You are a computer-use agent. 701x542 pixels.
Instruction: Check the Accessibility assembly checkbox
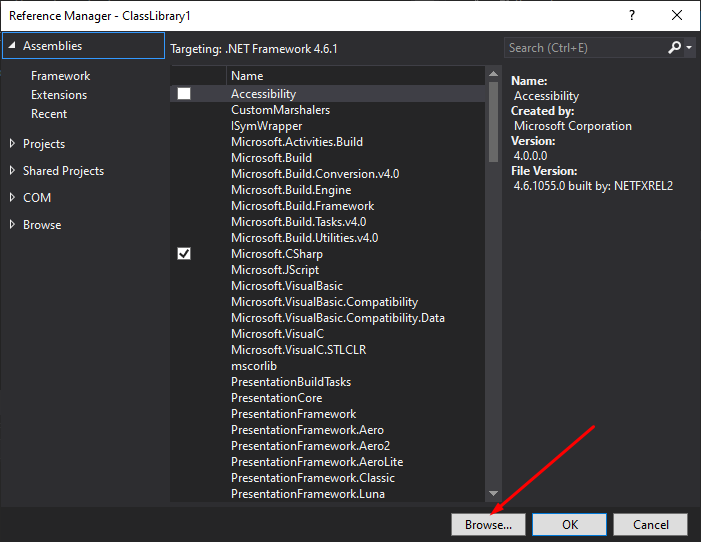pos(184,94)
